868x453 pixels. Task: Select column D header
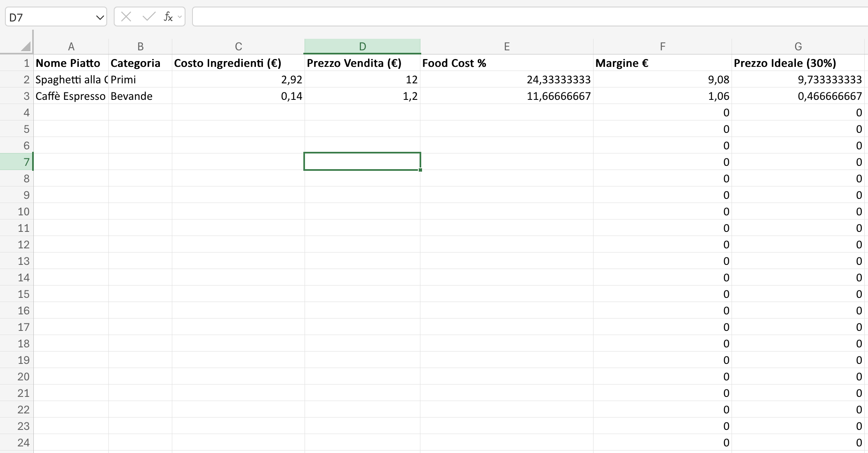(x=362, y=46)
